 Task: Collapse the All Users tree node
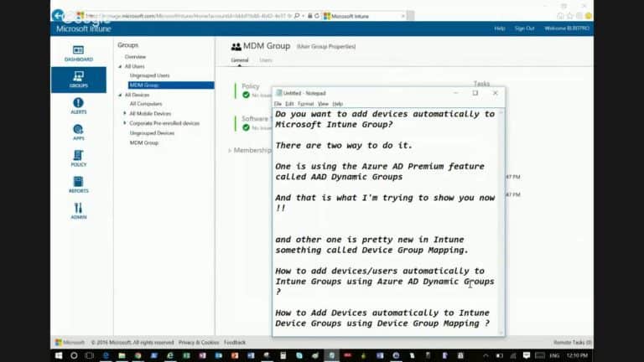coord(119,66)
